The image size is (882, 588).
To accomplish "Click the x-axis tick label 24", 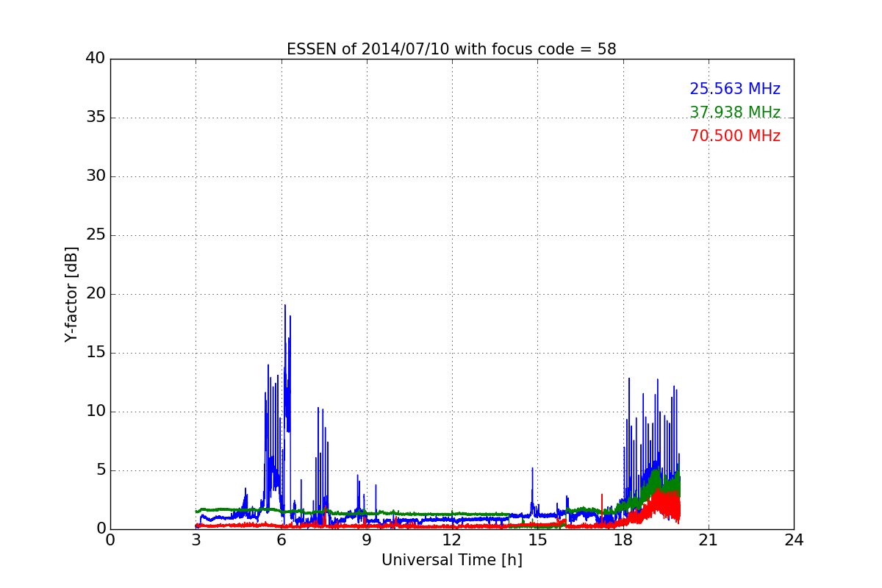I will (794, 540).
